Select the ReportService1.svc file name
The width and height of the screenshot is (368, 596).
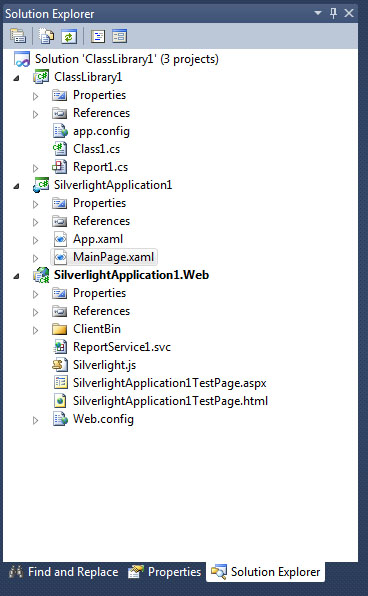(x=122, y=347)
